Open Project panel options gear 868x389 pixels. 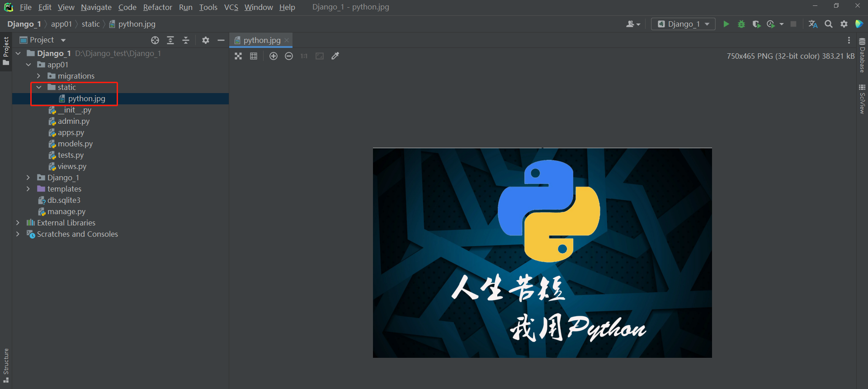[x=206, y=40]
